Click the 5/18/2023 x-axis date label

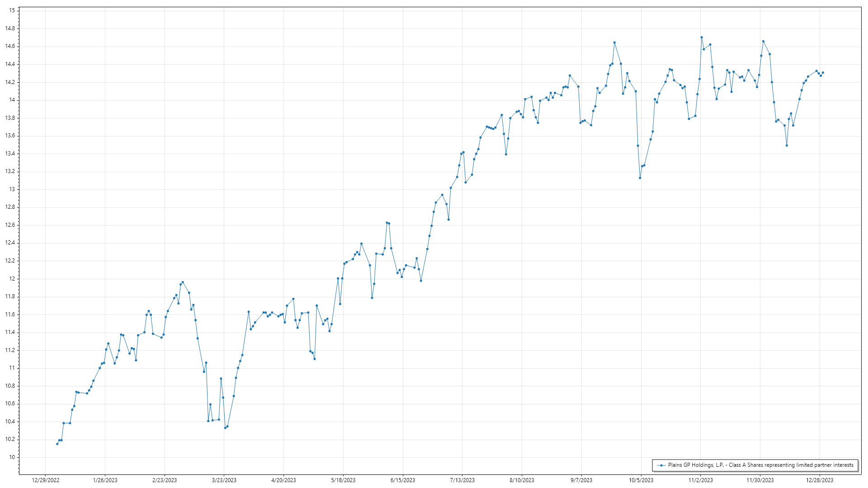point(343,480)
